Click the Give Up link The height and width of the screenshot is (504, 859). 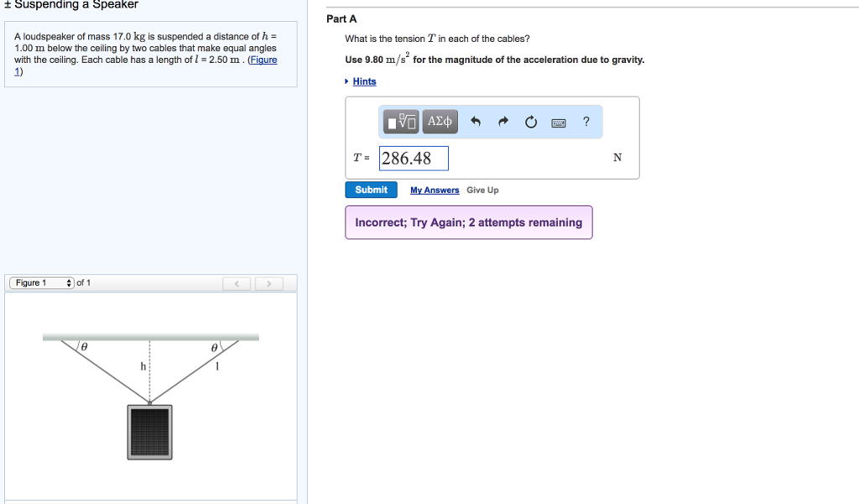pos(482,190)
